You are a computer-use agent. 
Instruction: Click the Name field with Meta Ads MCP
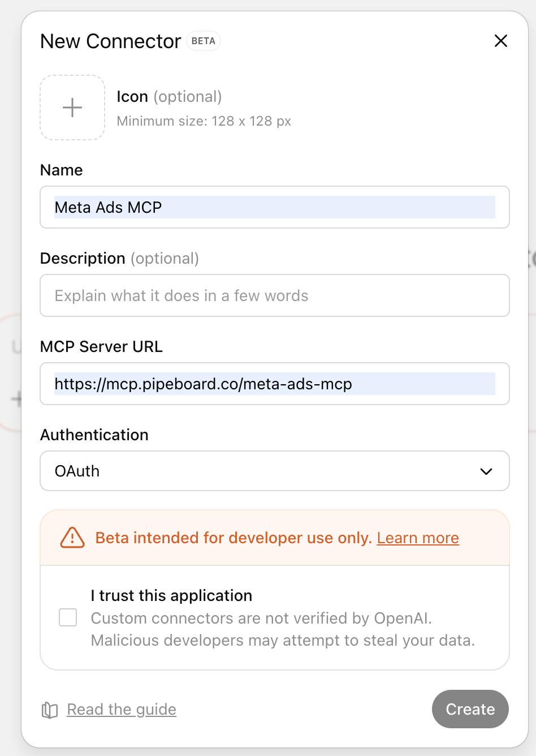[x=275, y=207]
